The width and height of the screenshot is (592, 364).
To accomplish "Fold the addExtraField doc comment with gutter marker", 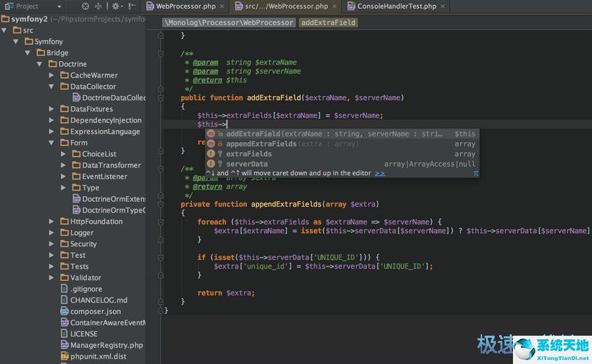I will click(x=161, y=53).
